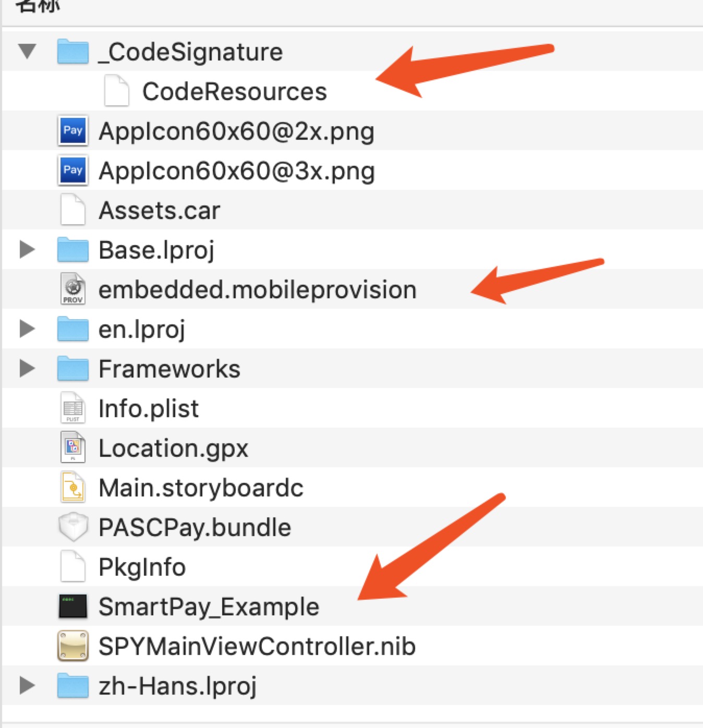This screenshot has height=728, width=703.
Task: Select the PkgInfo file name
Action: click(142, 567)
